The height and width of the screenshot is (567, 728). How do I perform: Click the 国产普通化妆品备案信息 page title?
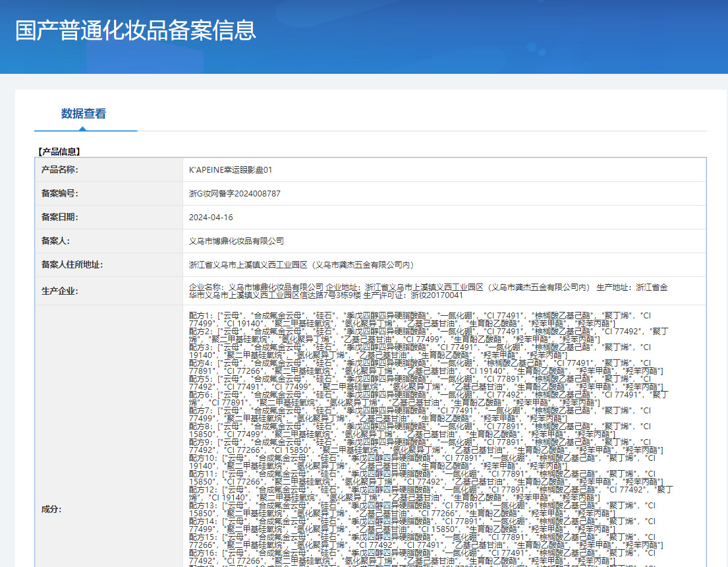[x=136, y=31]
